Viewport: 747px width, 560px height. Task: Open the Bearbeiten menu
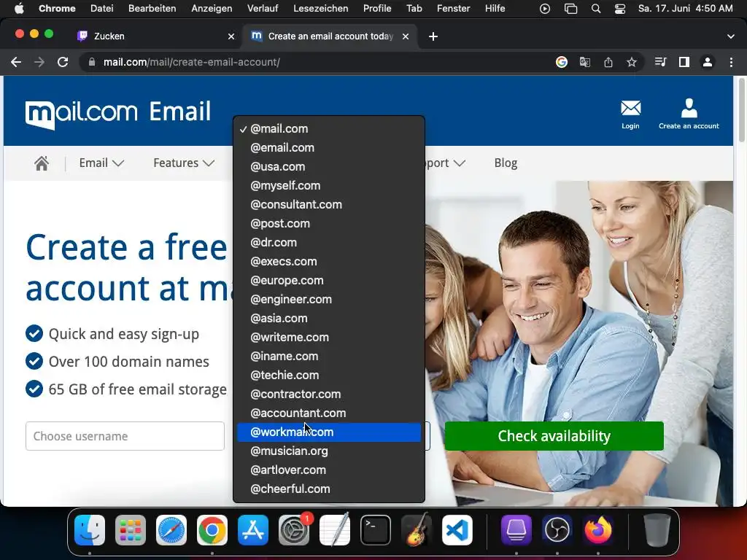[152, 9]
